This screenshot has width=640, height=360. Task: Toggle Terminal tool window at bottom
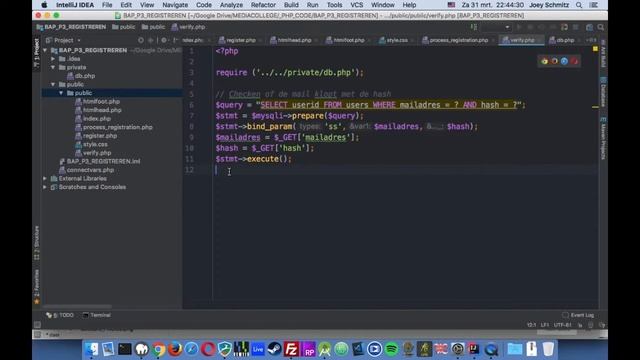[x=97, y=315]
